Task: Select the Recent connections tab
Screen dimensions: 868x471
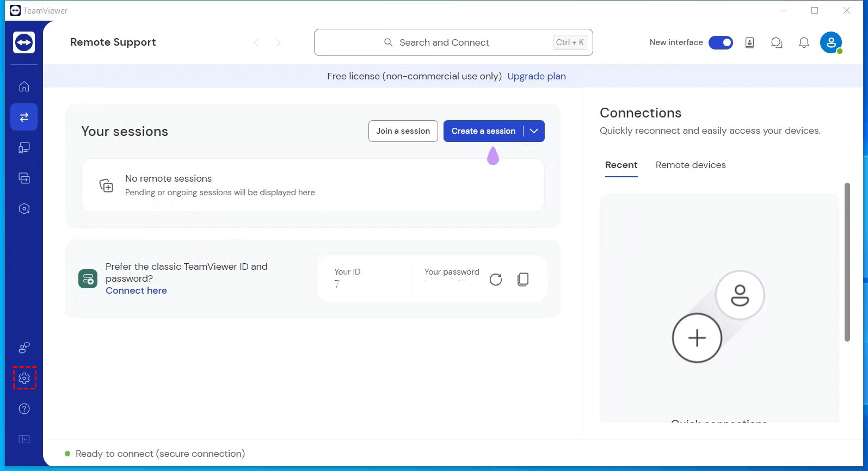Action: (x=621, y=165)
